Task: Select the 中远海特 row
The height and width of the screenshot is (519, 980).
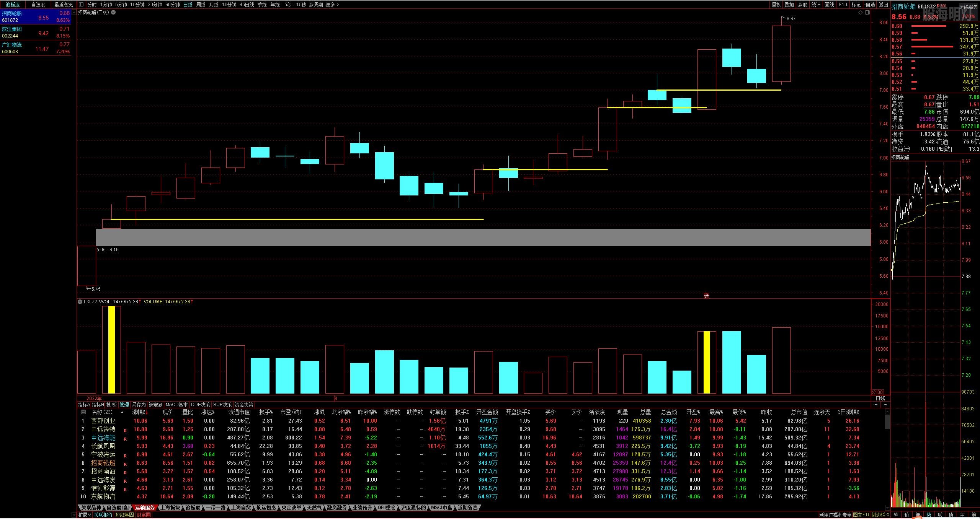Action: click(x=481, y=429)
